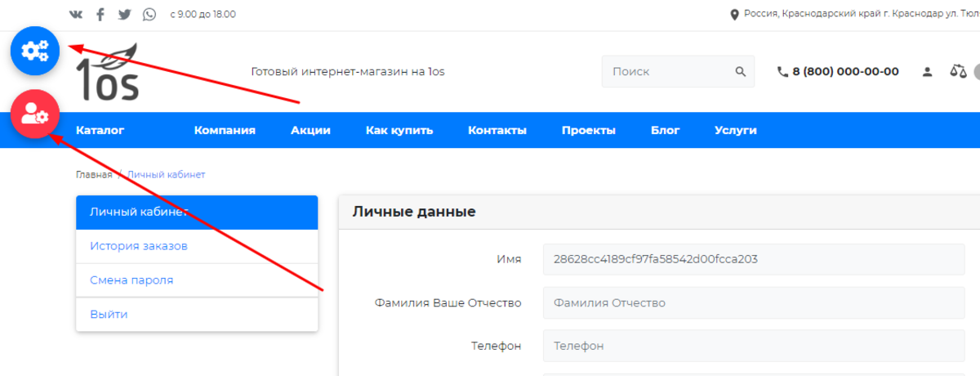Viewport: 980px width, 376px height.
Task: Open Смена пароля in sidebar
Action: 197,280
